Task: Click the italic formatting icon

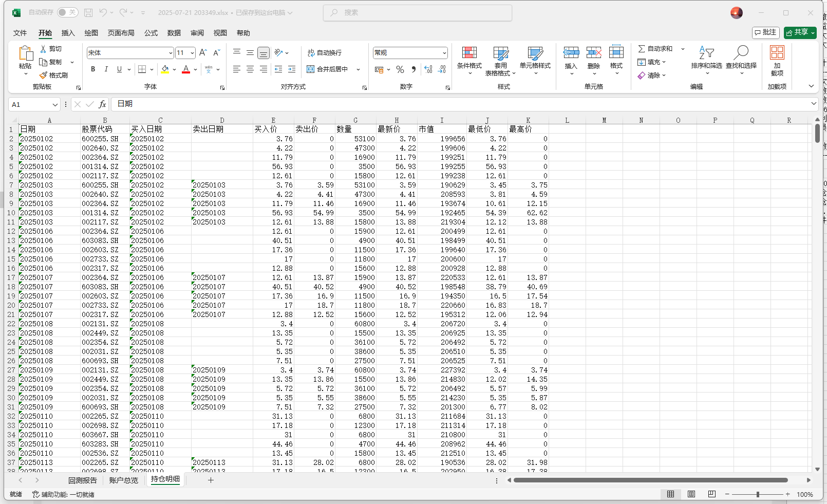Action: (x=106, y=69)
